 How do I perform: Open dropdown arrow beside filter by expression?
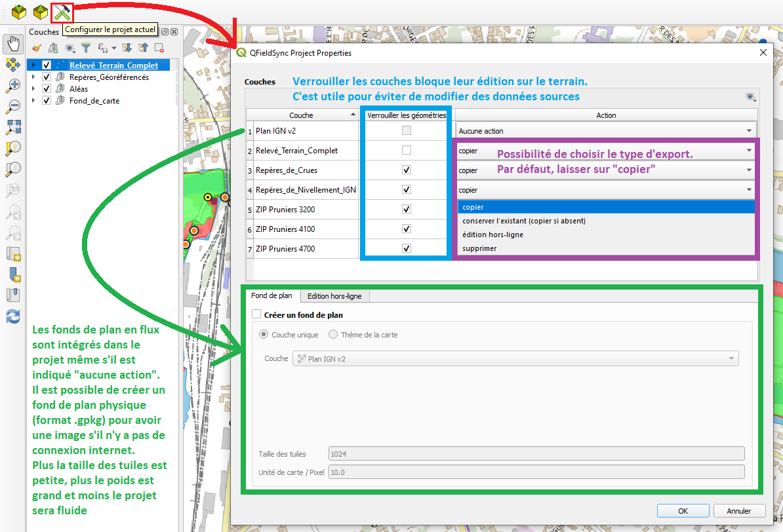(114, 48)
